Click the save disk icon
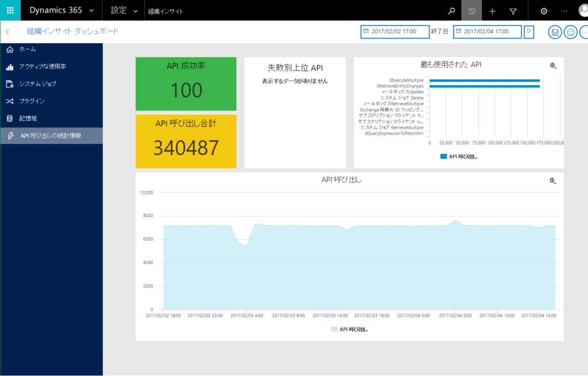The width and height of the screenshot is (588, 376). click(x=555, y=32)
